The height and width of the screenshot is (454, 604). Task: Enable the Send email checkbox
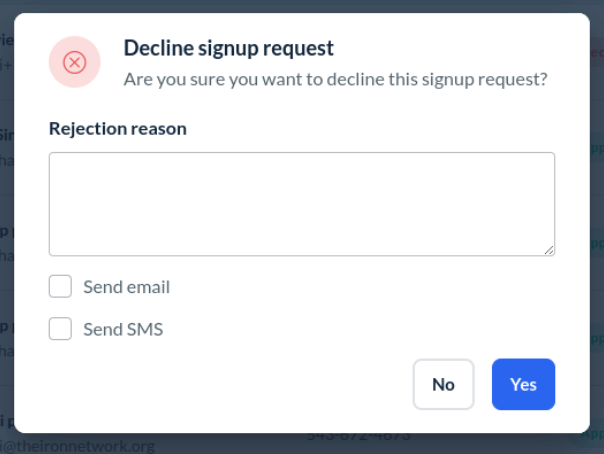[x=61, y=287]
